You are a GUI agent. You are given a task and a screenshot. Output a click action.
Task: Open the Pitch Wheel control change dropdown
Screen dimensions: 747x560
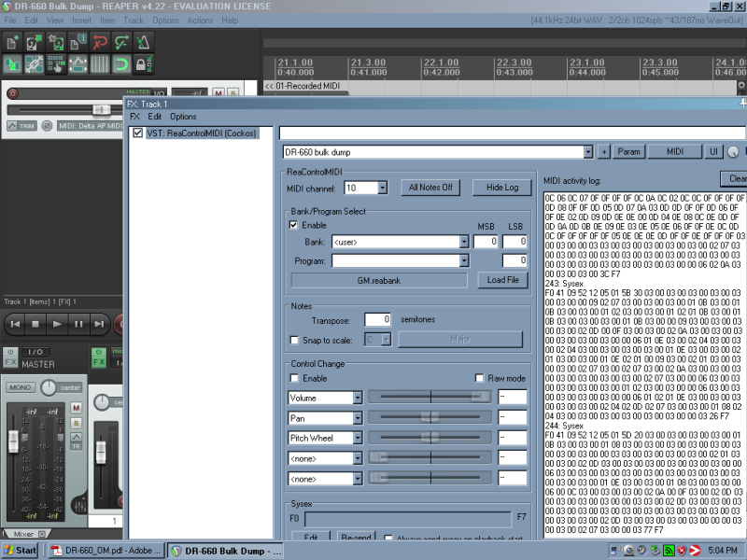[x=358, y=438]
